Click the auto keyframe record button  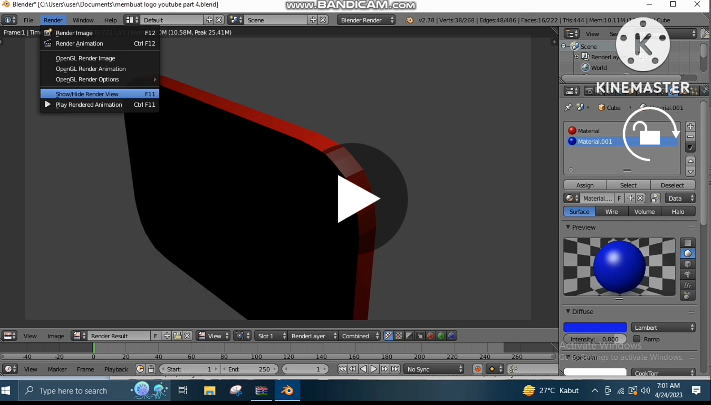coord(477,369)
